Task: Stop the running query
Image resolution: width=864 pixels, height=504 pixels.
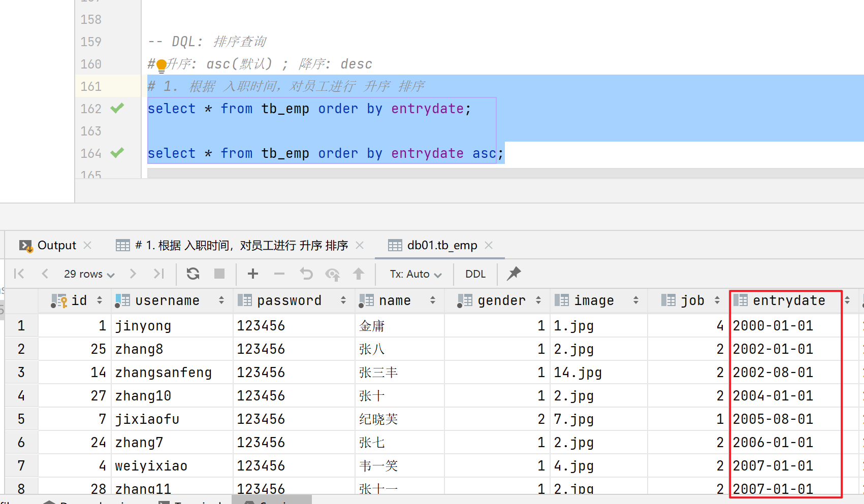Action: (219, 274)
